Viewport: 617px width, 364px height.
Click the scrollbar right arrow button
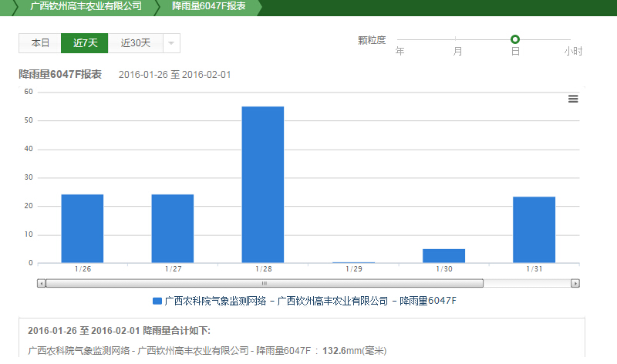(575, 283)
